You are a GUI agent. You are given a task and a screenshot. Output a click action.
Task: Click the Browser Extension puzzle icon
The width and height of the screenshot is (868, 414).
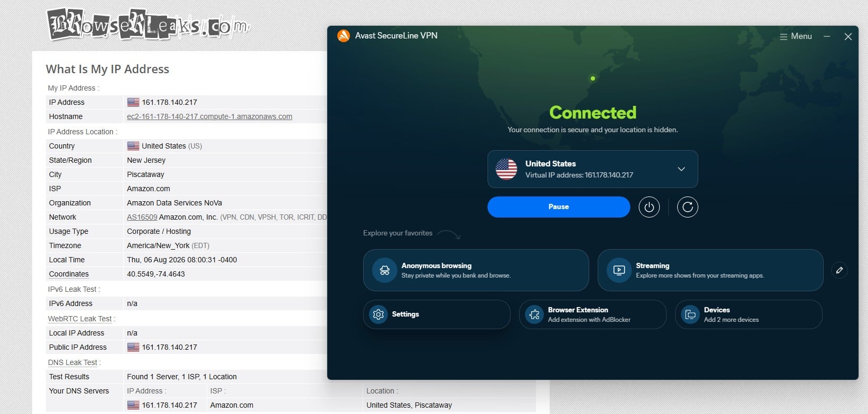[x=534, y=314]
